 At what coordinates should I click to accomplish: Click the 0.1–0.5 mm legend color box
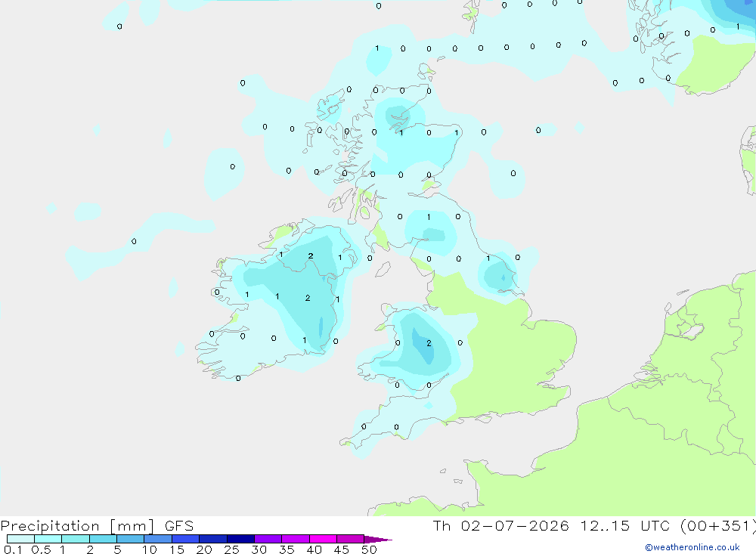[20, 539]
